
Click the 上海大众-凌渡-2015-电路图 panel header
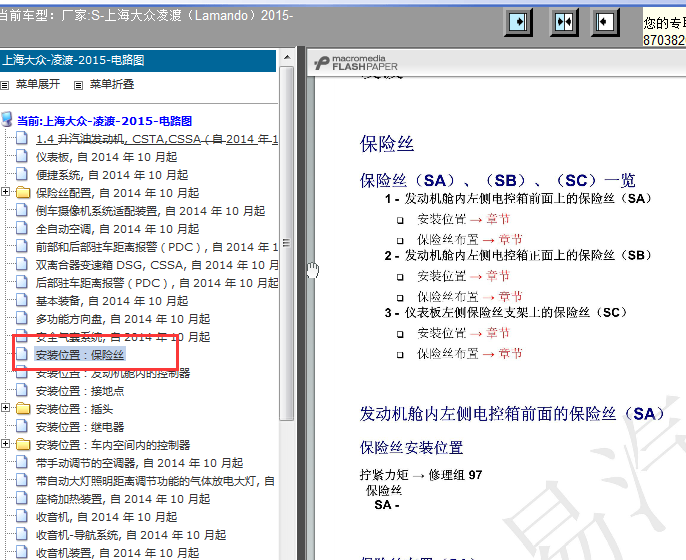138,60
